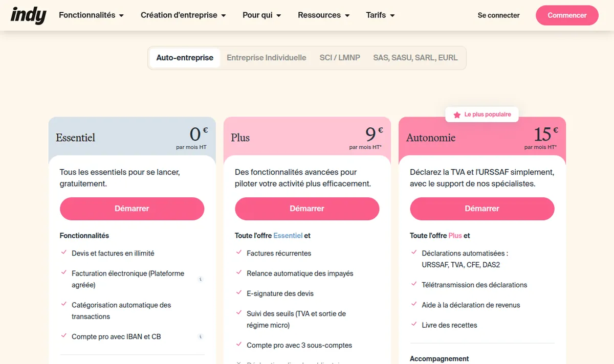Click the 15 € monthly price
The image size is (614, 364).
click(x=546, y=134)
